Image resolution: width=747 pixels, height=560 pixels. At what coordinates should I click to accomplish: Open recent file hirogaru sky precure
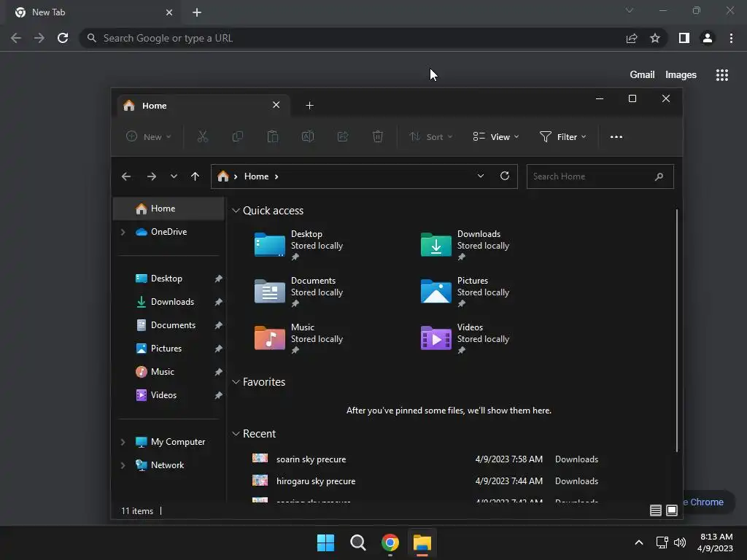[x=425, y=481]
